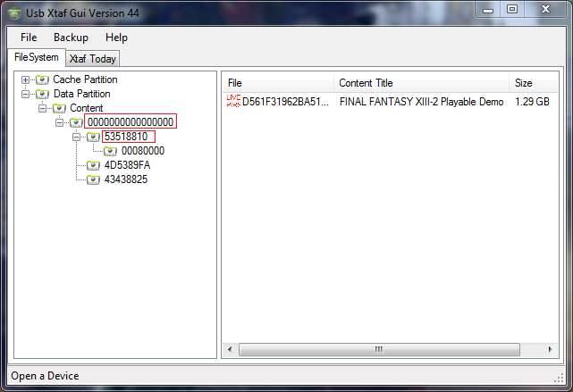Click folder icon beside 53518810

(x=93, y=137)
